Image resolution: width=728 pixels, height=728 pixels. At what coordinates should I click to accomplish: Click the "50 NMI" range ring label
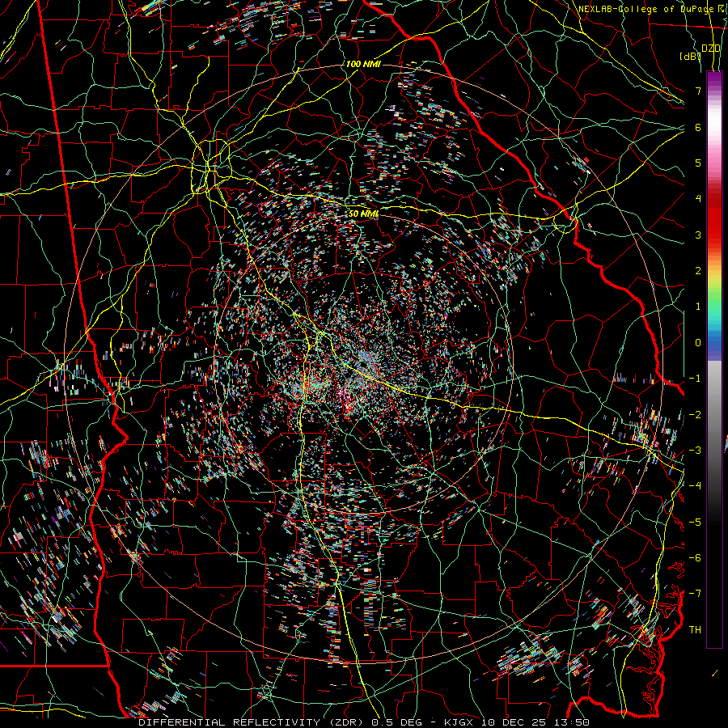[363, 214]
